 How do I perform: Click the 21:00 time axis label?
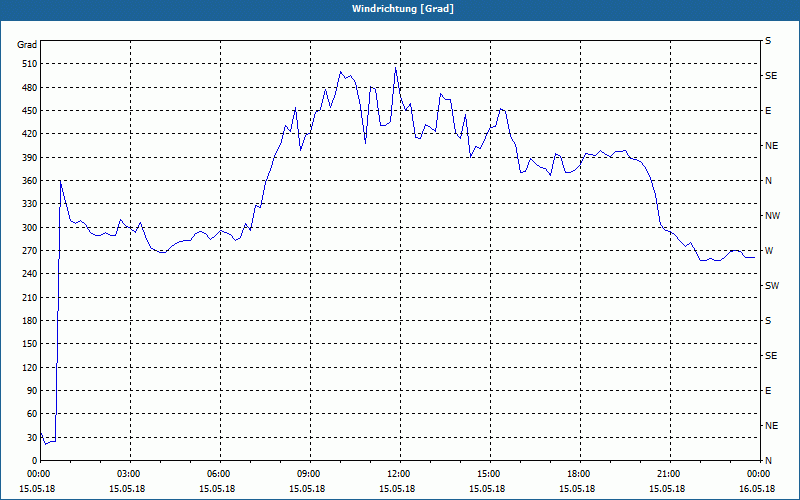[x=670, y=474]
